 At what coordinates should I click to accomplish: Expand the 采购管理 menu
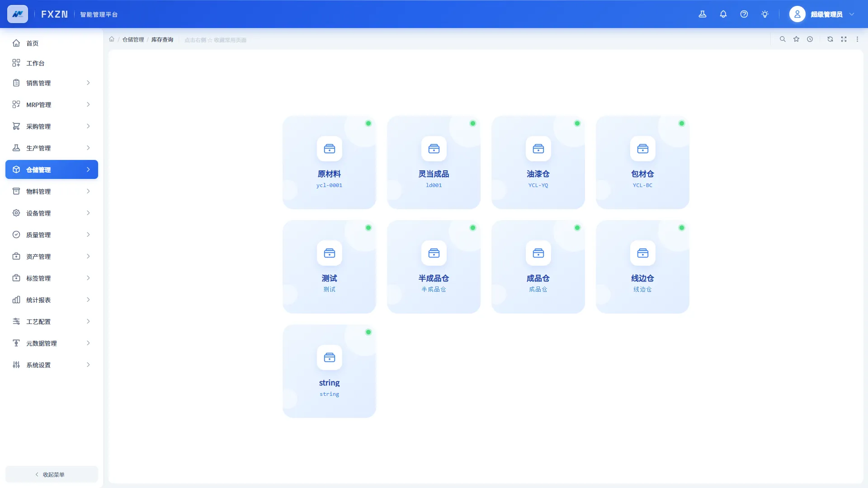tap(52, 126)
